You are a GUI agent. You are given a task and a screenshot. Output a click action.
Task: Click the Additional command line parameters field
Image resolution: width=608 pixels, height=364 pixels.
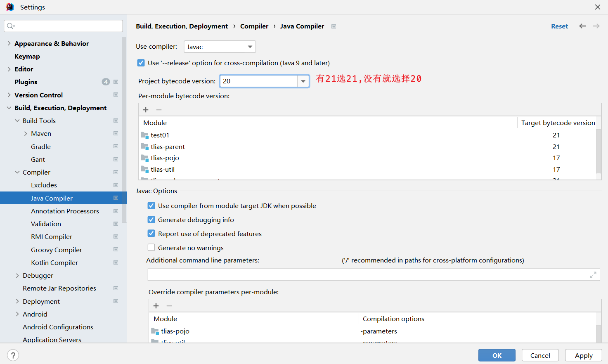(367, 275)
